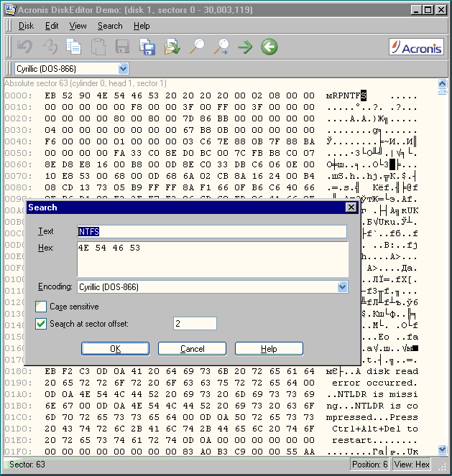This screenshot has height=476, width=452.
Task: Click the Hex input area with 4E 54 46 53
Action: [x=213, y=259]
